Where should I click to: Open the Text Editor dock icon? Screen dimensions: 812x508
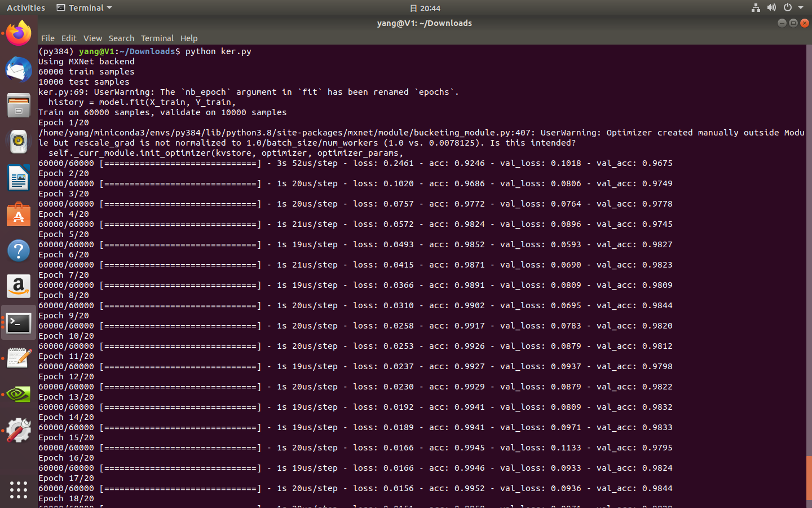pos(19,358)
